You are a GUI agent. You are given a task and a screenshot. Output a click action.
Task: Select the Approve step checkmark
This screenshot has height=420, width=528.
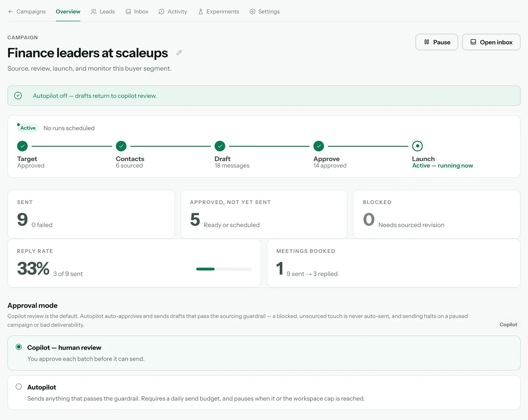pyautogui.click(x=319, y=146)
